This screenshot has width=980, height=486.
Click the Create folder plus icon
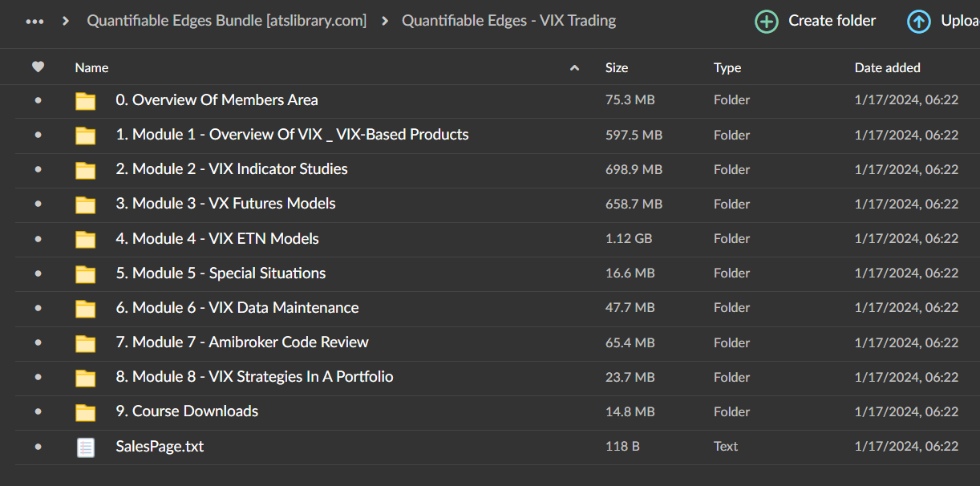click(767, 22)
